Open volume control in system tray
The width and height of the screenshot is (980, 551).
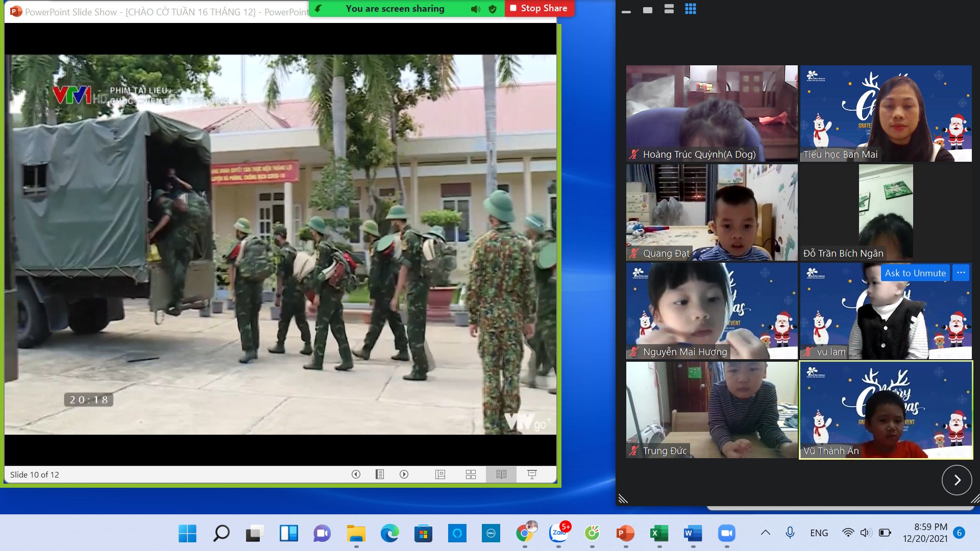[x=865, y=533]
